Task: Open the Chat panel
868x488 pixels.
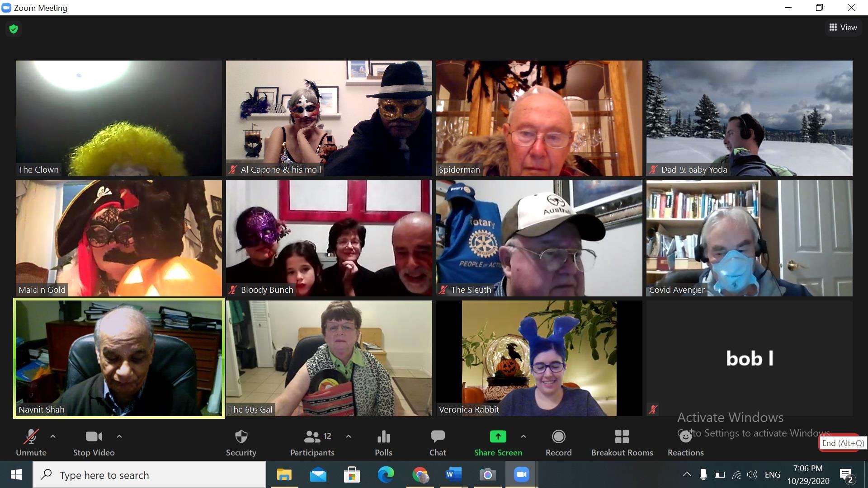Action: 438,443
